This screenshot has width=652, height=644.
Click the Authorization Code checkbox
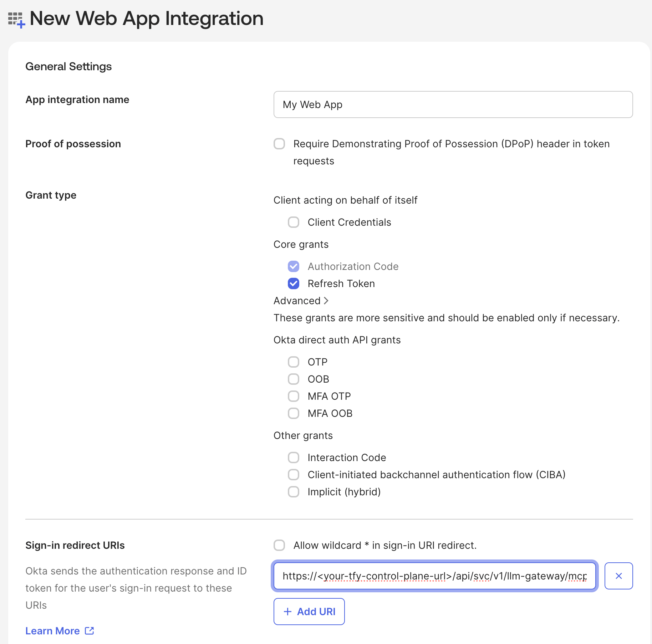coord(294,266)
